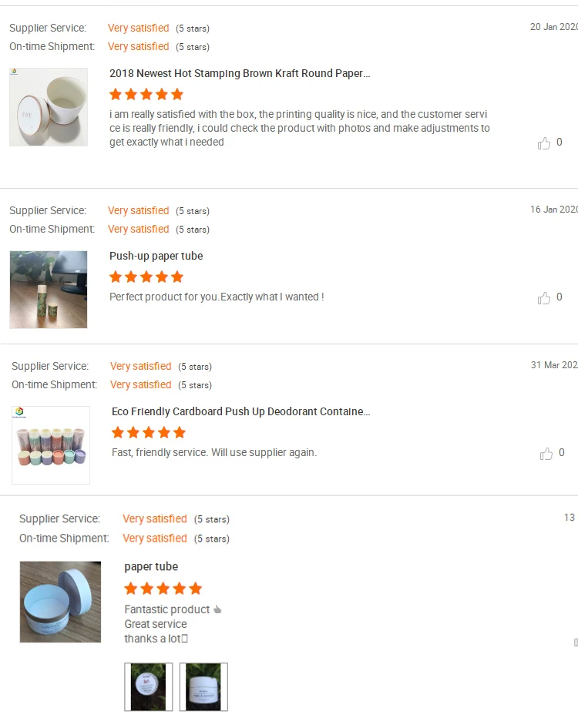
Task: View first attached review photo of jar lid
Action: coord(148,686)
